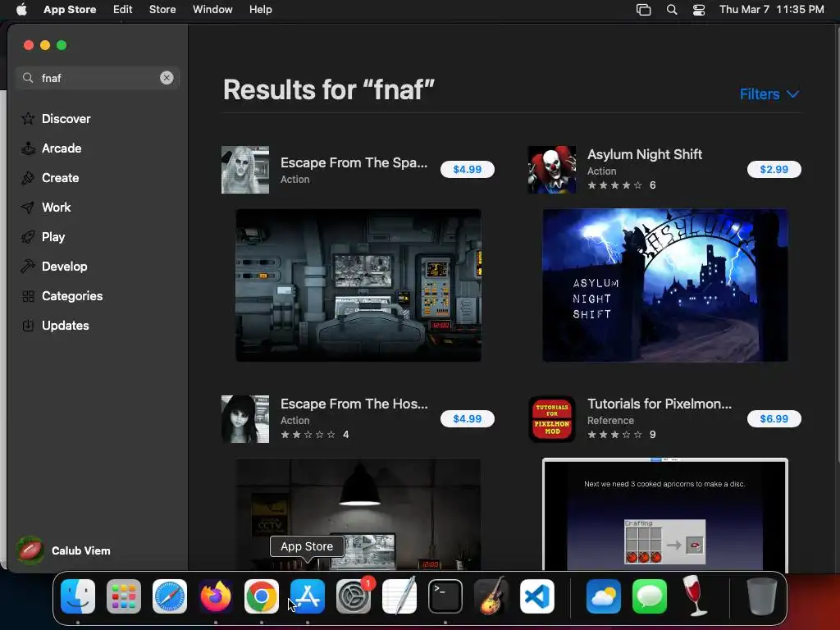Buy Tutorials for Pixelmon for $6.99
The width and height of the screenshot is (840, 630).
[774, 418]
